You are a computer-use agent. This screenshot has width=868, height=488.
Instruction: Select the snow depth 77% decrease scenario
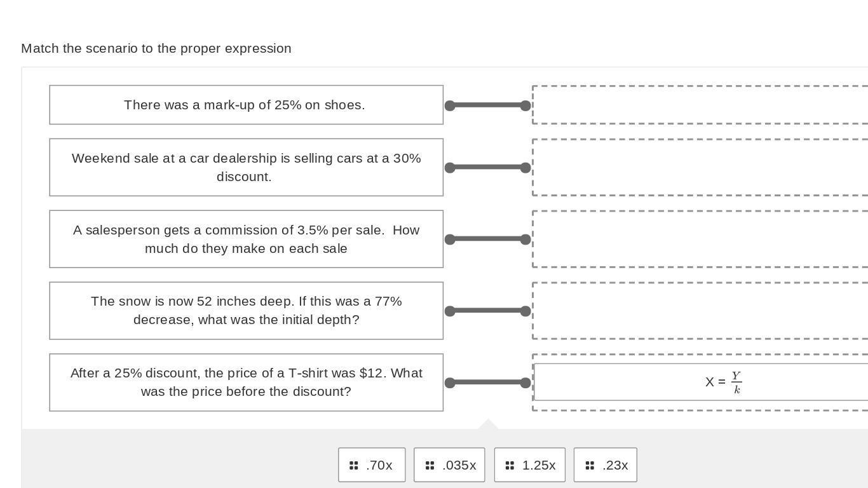point(246,311)
